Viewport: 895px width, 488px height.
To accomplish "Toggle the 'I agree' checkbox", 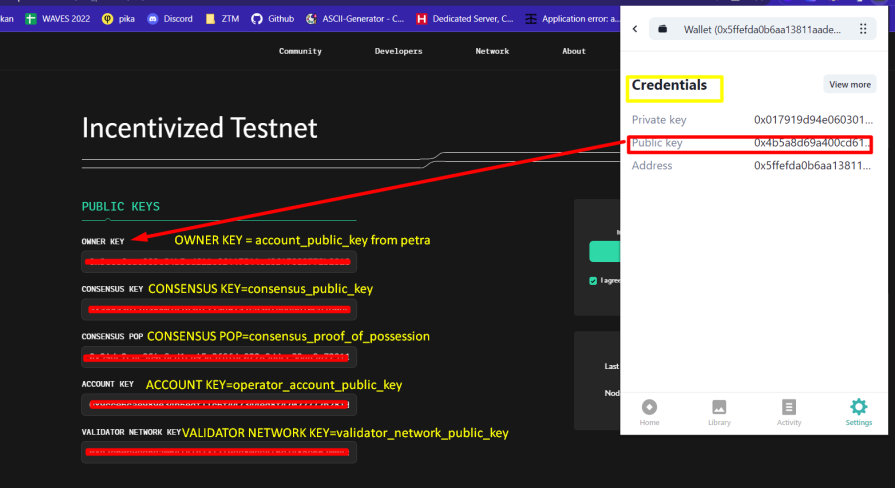I will 594,281.
